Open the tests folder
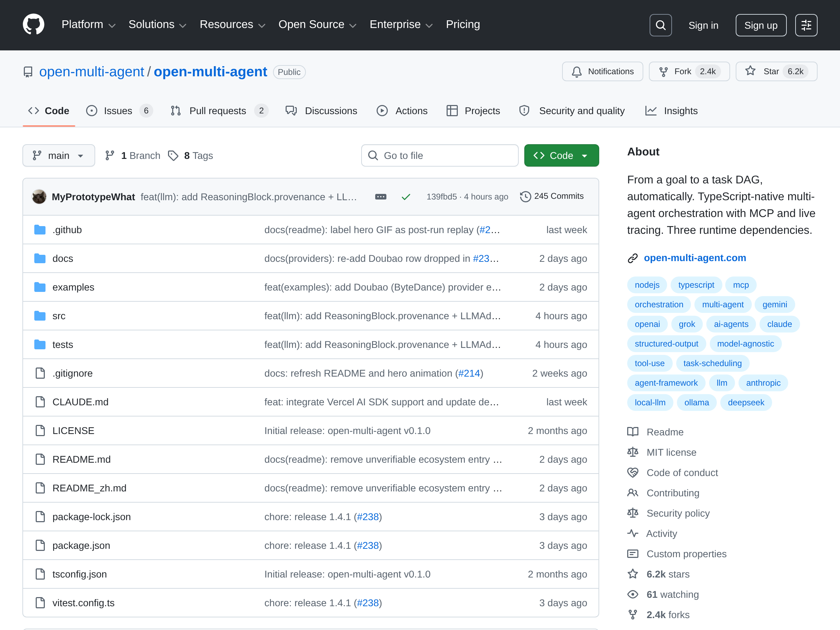 pyautogui.click(x=63, y=344)
